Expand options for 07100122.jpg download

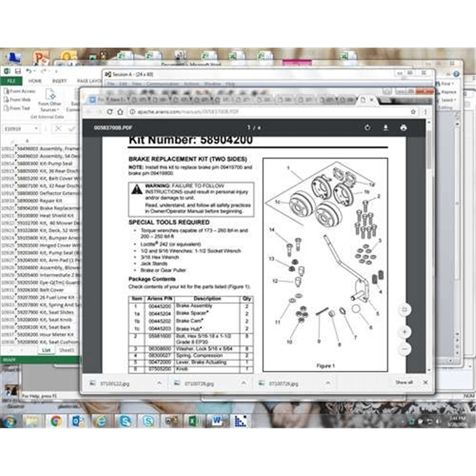pos(159,383)
